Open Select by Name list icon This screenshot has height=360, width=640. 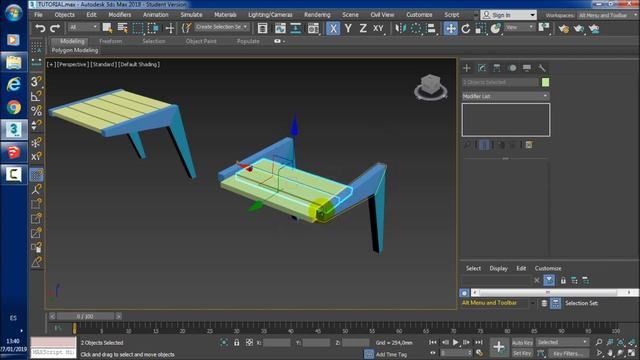point(122,28)
